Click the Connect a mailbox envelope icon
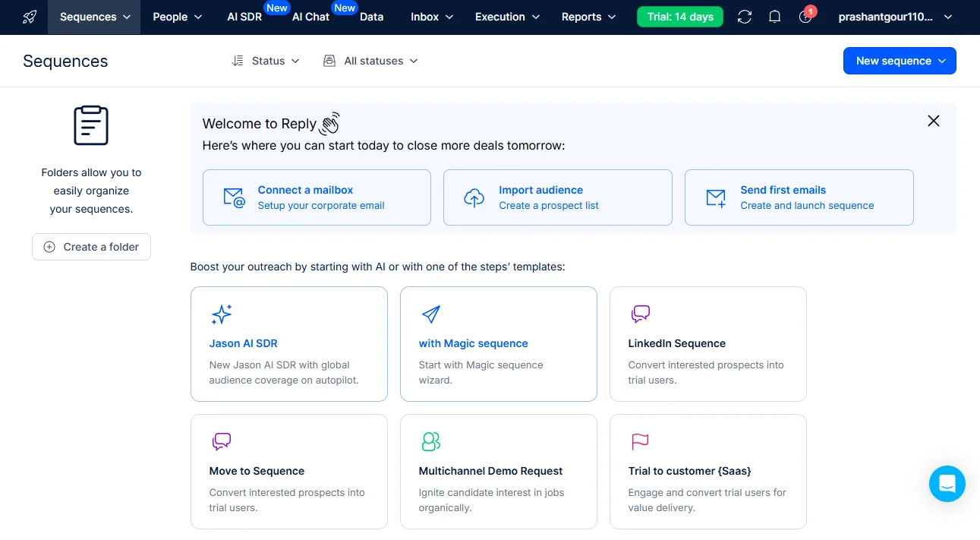980x540 pixels. pyautogui.click(x=234, y=197)
